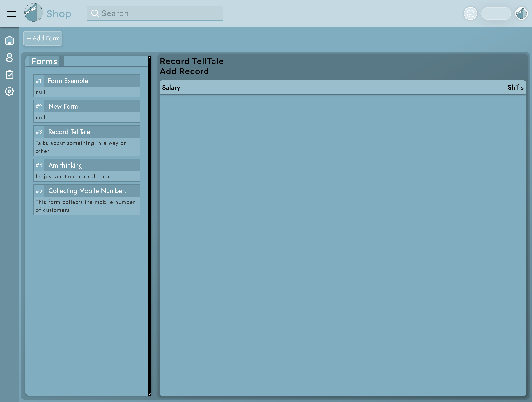The width and height of the screenshot is (532, 402).
Task: Select the New Form entry
Action: coord(87,106)
